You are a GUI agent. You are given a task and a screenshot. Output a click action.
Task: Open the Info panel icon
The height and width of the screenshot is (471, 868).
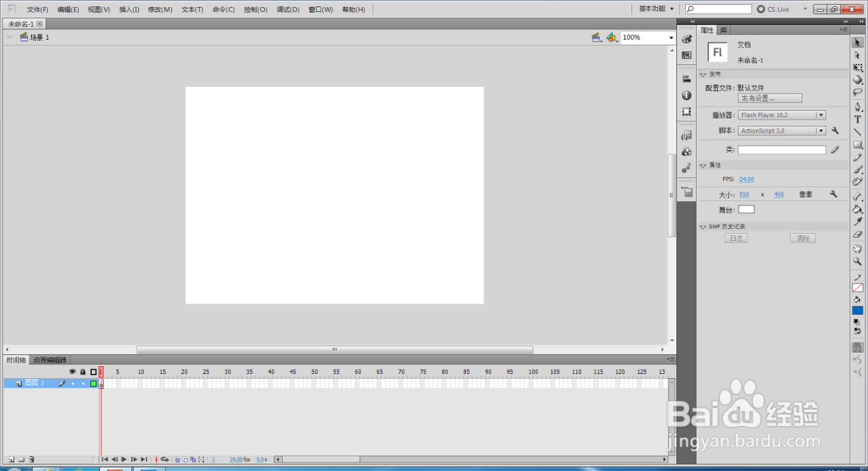(x=687, y=95)
